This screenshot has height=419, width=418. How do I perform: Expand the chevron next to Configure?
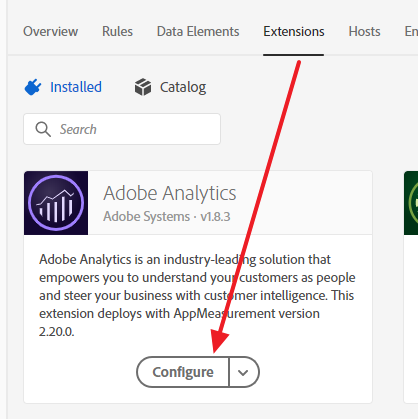pos(243,372)
